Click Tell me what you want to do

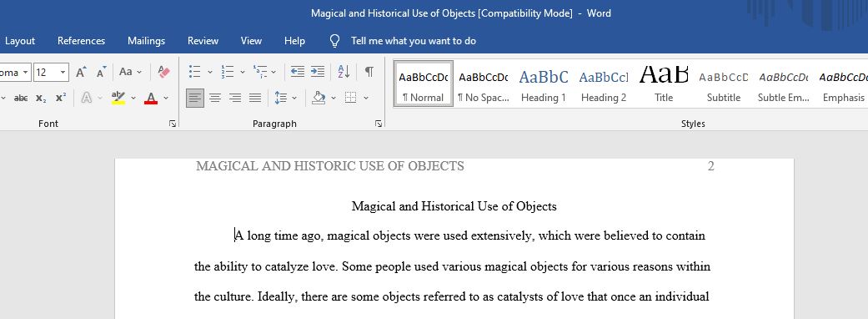point(414,41)
